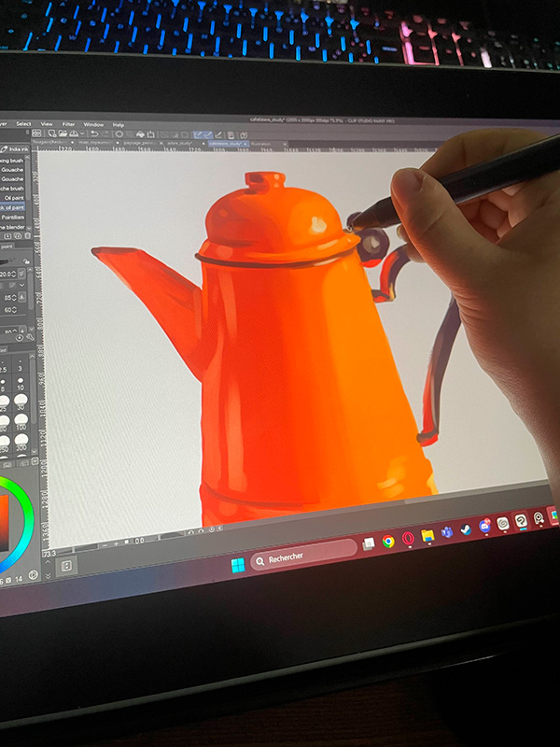560x747 pixels.
Task: Select the blender brush at list bottom
Action: point(12,227)
